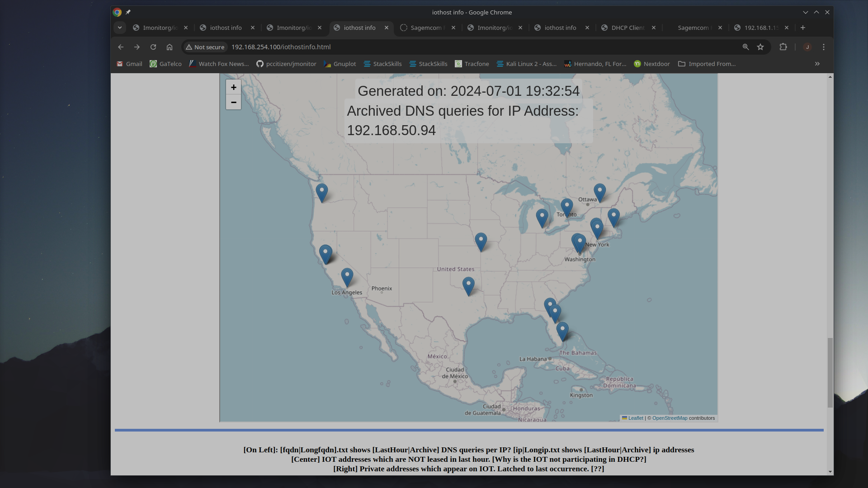Click the map marker near Los Angeles
This screenshot has width=868, height=488.
tap(347, 277)
